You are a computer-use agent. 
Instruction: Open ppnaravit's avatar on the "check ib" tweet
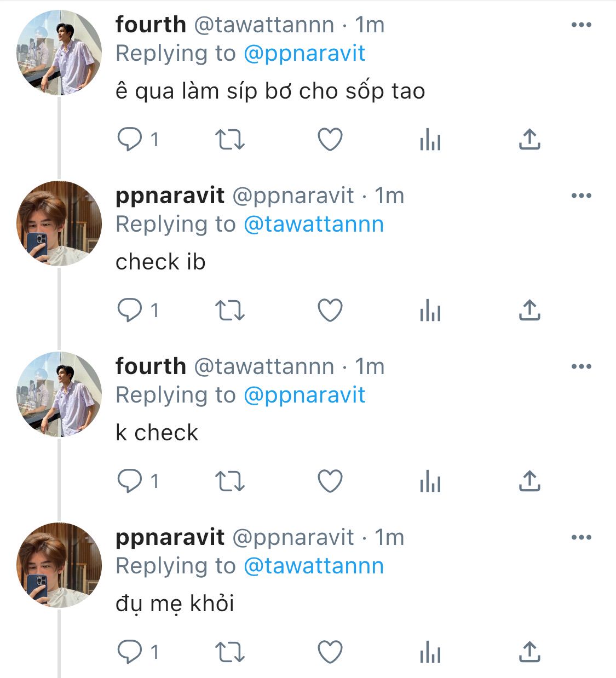(59, 223)
